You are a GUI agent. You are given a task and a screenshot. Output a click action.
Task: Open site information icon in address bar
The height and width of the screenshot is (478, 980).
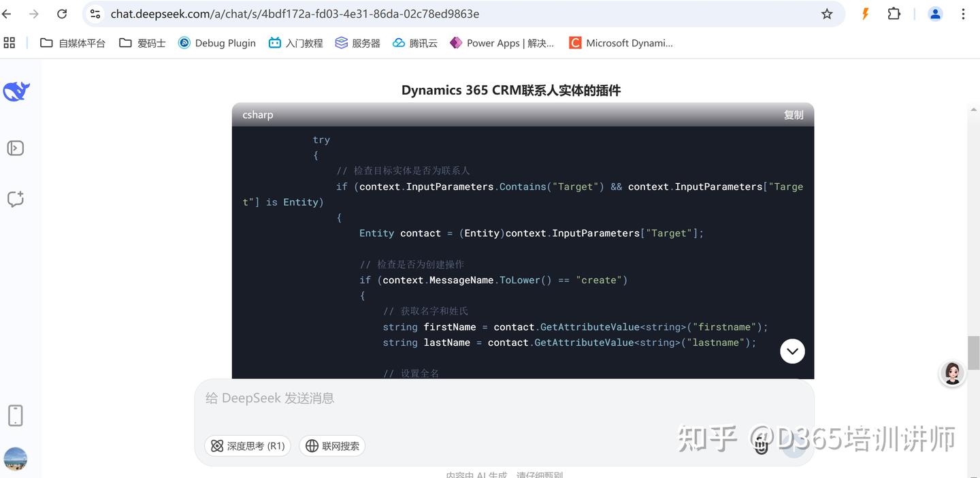pyautogui.click(x=95, y=14)
